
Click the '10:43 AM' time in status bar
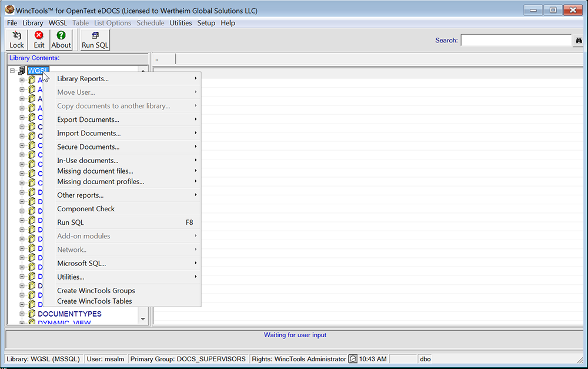373,359
